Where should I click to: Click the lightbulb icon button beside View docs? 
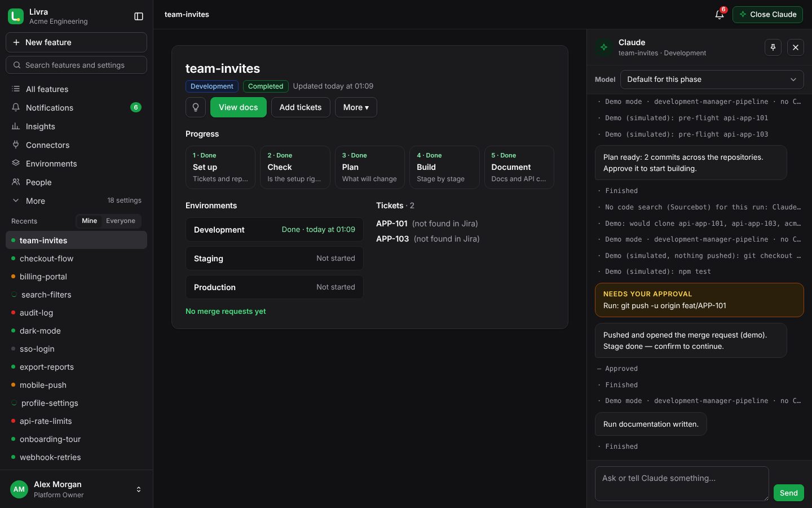196,107
